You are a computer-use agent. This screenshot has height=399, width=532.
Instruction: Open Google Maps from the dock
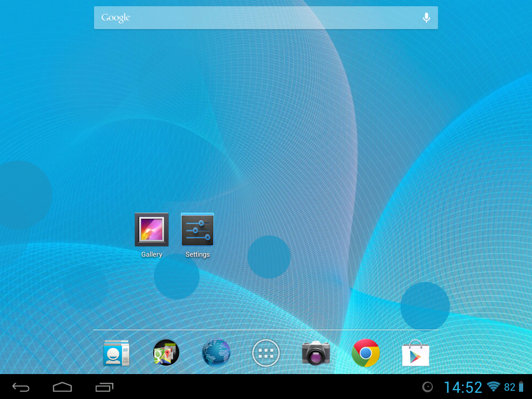click(x=166, y=353)
